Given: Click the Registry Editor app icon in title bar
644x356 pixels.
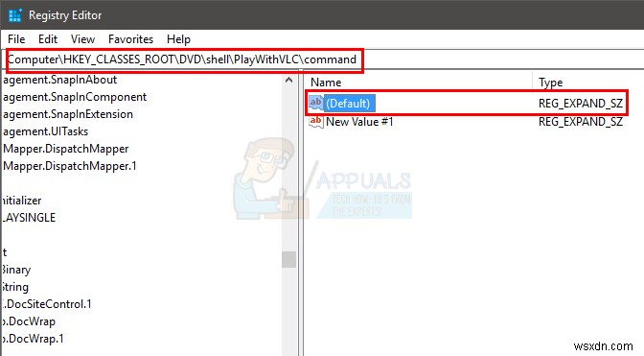Looking at the screenshot, I should [x=14, y=15].
